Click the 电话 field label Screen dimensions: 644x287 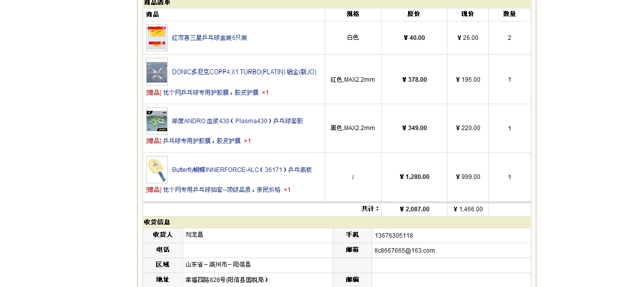point(163,250)
